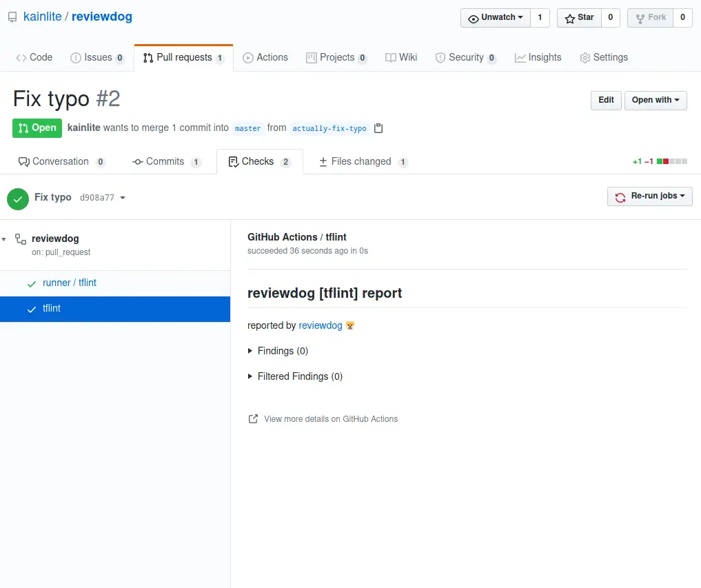This screenshot has height=588, width=701.
Task: Click the Fork button
Action: [x=651, y=18]
